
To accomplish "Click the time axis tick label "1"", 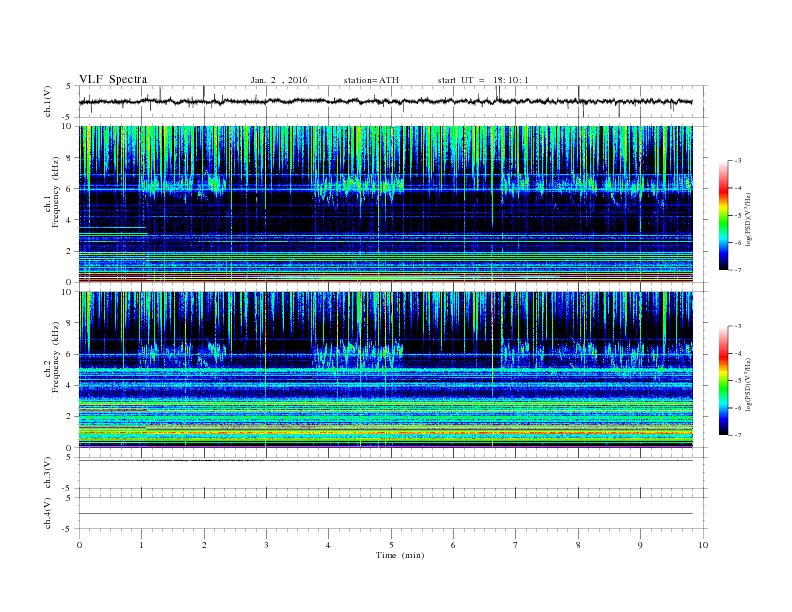I will click(x=141, y=545).
